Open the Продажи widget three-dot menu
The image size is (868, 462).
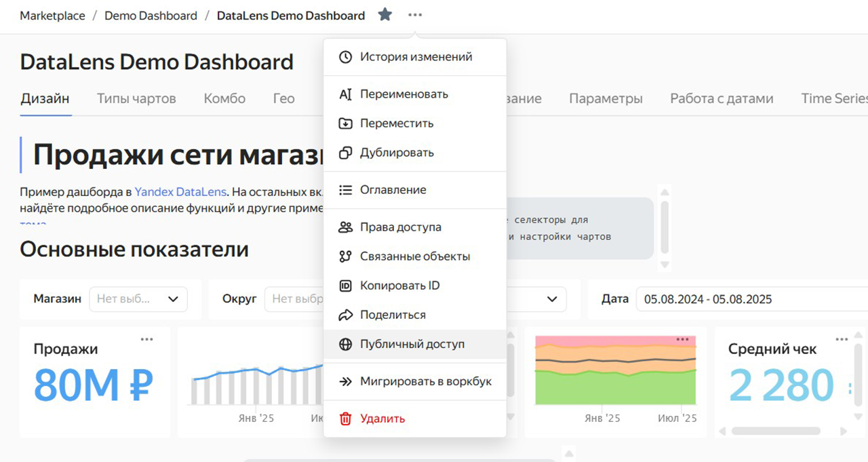[147, 339]
